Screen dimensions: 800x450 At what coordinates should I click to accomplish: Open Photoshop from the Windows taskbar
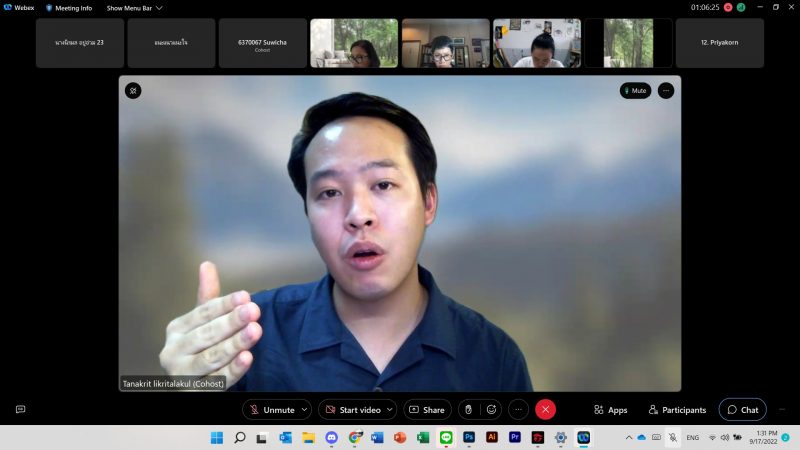point(469,437)
